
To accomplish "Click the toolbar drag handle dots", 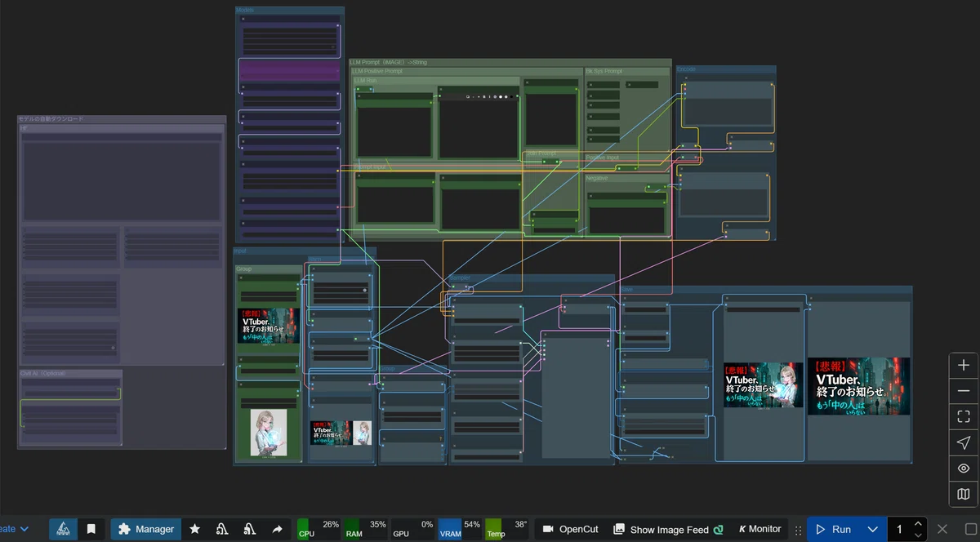I will click(x=798, y=530).
